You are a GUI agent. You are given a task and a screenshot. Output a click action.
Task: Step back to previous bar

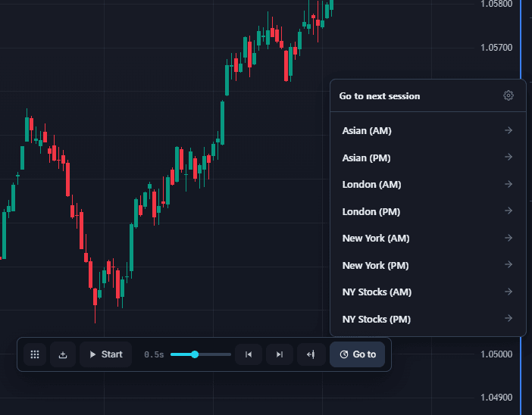pyautogui.click(x=249, y=354)
